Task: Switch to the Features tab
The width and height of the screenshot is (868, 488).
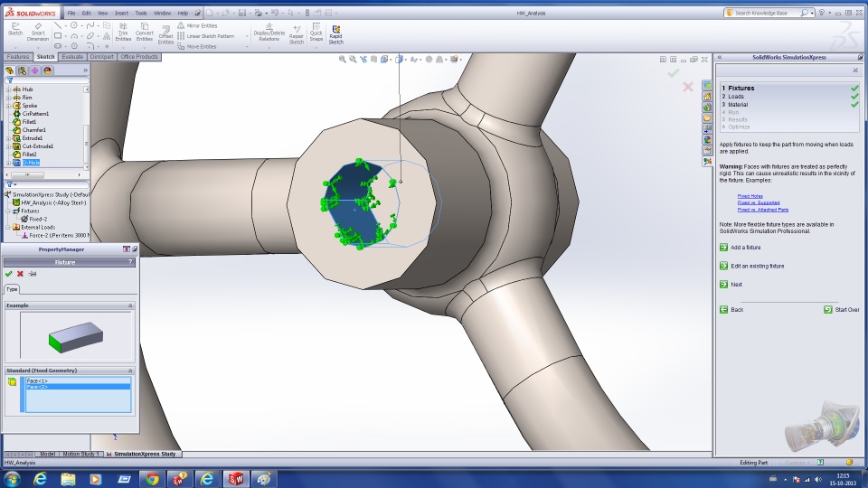Action: click(x=18, y=56)
